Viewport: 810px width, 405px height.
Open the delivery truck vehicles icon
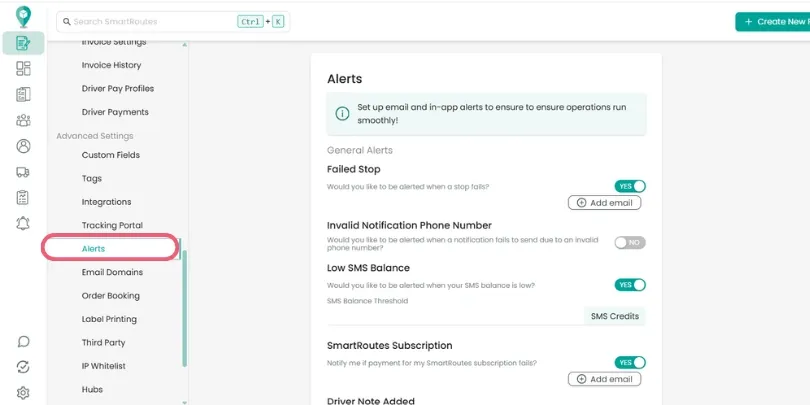(23, 172)
